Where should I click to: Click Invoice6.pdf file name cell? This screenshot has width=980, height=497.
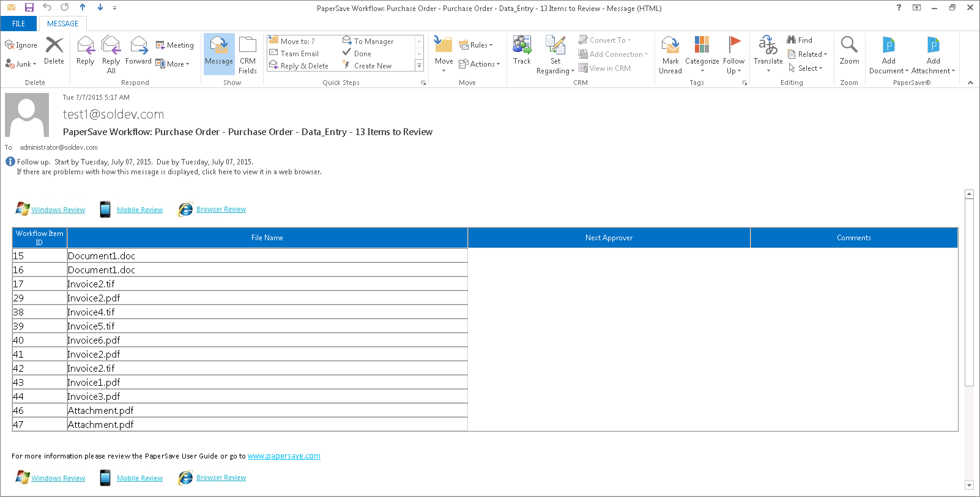267,340
